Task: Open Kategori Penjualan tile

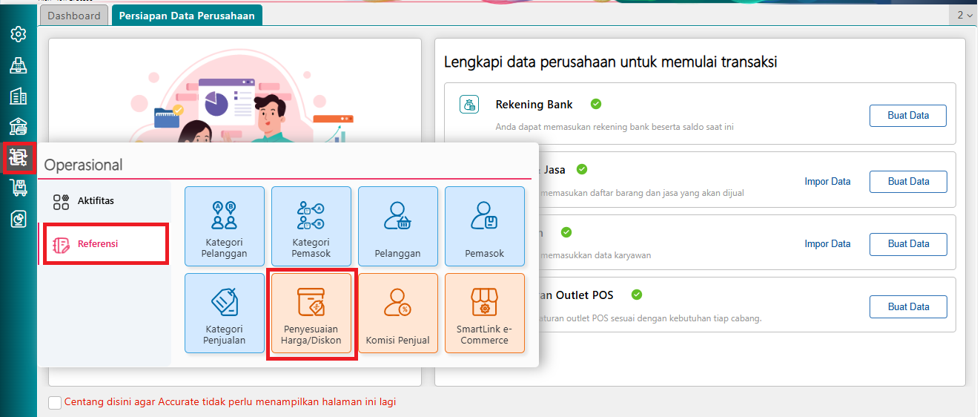Action: pos(225,313)
